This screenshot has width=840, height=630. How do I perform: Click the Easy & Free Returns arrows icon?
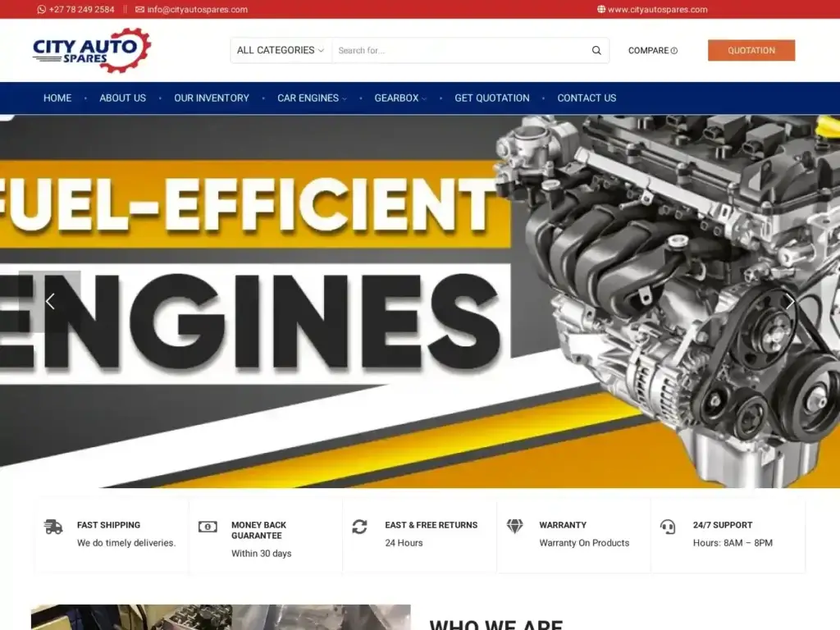[x=360, y=528]
